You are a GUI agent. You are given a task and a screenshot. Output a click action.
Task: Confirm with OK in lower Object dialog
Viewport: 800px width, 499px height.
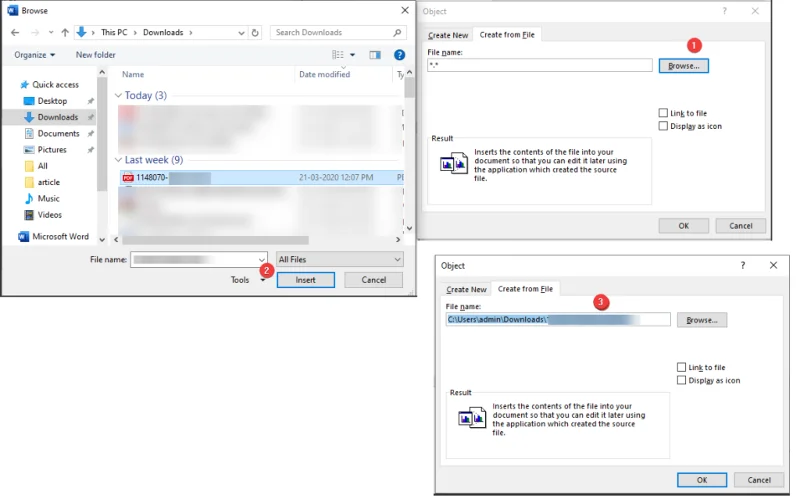(x=702, y=480)
